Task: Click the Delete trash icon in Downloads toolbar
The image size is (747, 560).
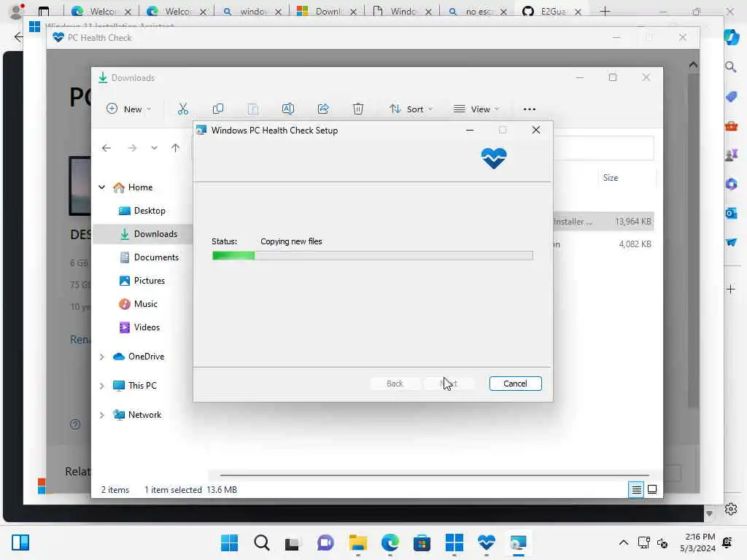Action: tap(357, 109)
